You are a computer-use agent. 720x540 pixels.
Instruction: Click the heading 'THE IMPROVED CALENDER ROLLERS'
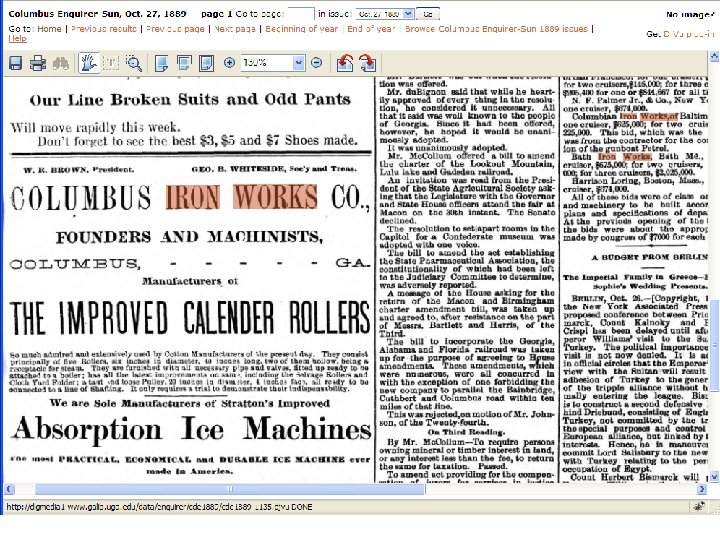pyautogui.click(x=189, y=317)
